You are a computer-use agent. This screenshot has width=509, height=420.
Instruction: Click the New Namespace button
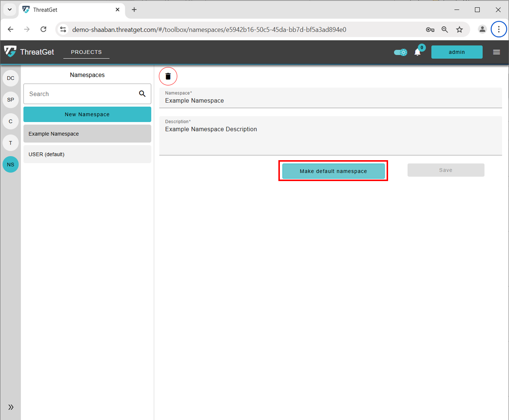(87, 114)
